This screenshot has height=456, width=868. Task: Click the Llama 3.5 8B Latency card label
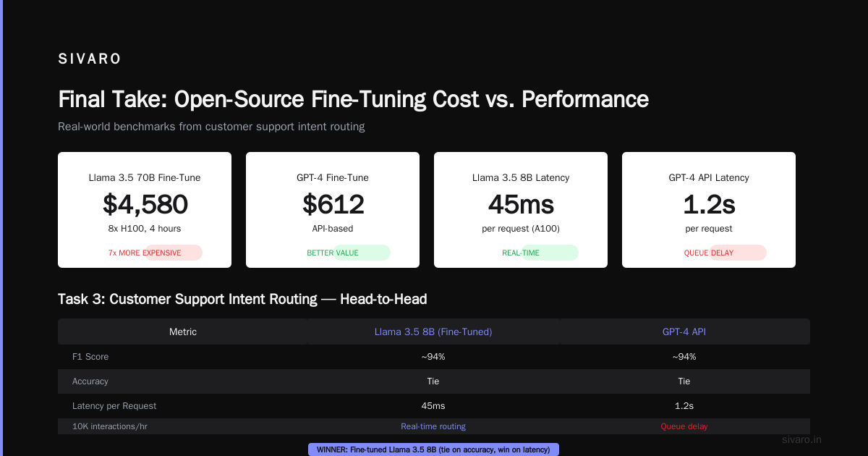pos(521,177)
